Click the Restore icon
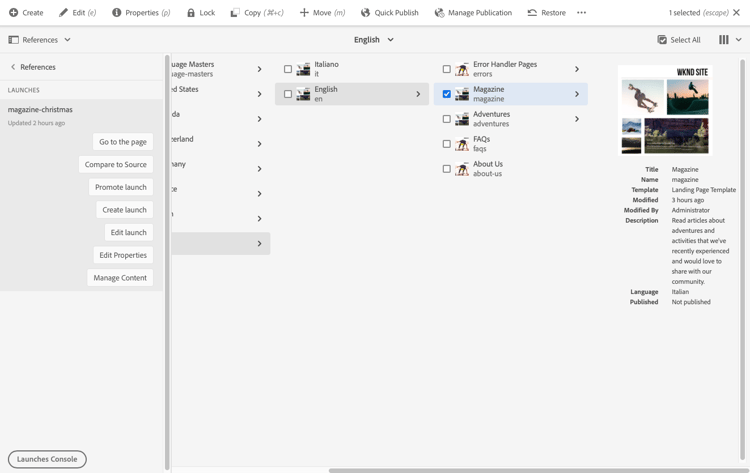Image resolution: width=750 pixels, height=473 pixels. [x=532, y=13]
